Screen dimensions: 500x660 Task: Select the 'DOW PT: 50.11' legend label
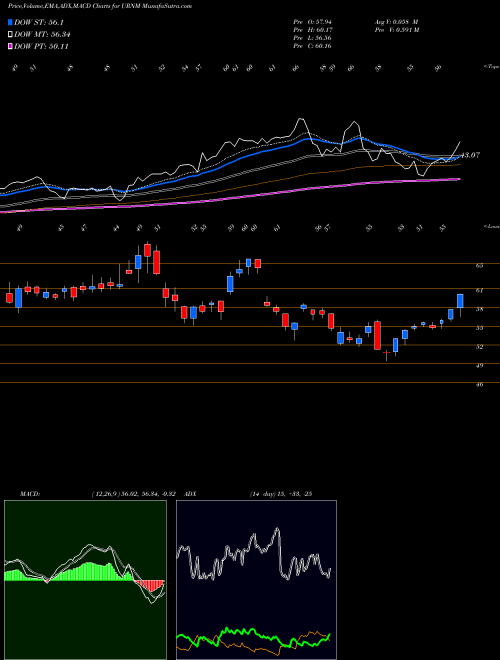point(41,46)
